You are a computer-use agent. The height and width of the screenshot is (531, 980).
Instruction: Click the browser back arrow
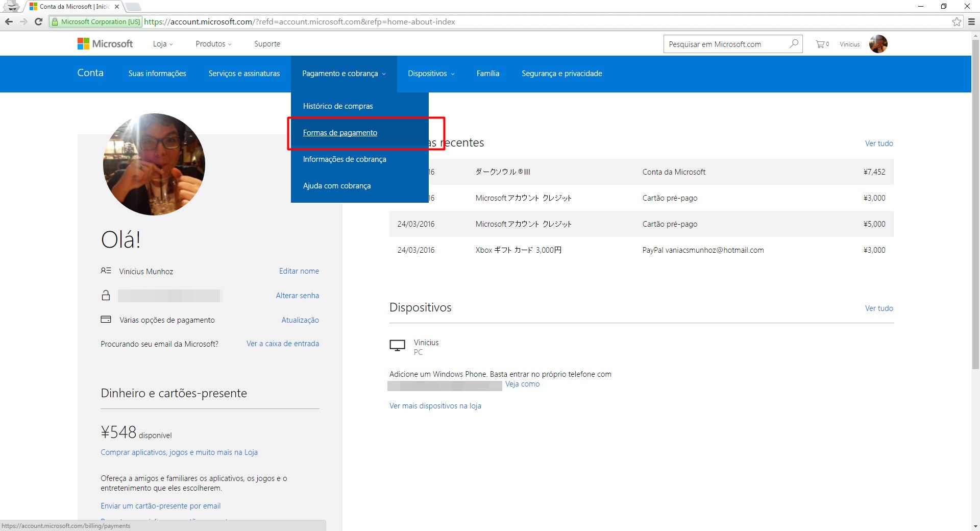click(9, 21)
